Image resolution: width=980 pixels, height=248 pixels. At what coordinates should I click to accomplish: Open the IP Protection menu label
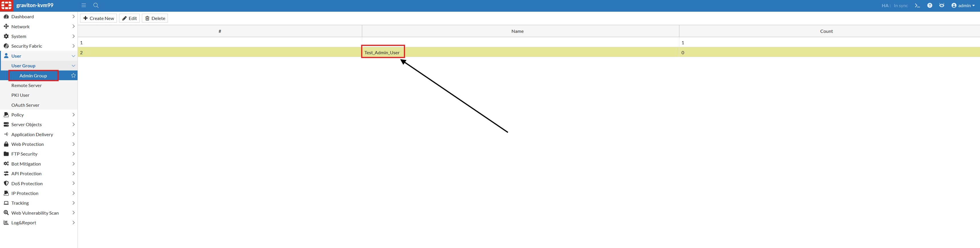tap(25, 193)
